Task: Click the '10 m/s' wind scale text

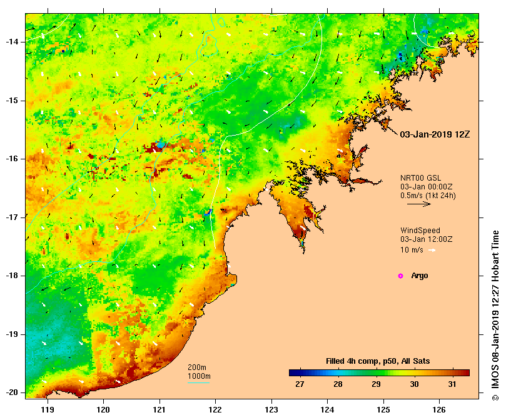Action: [x=412, y=249]
